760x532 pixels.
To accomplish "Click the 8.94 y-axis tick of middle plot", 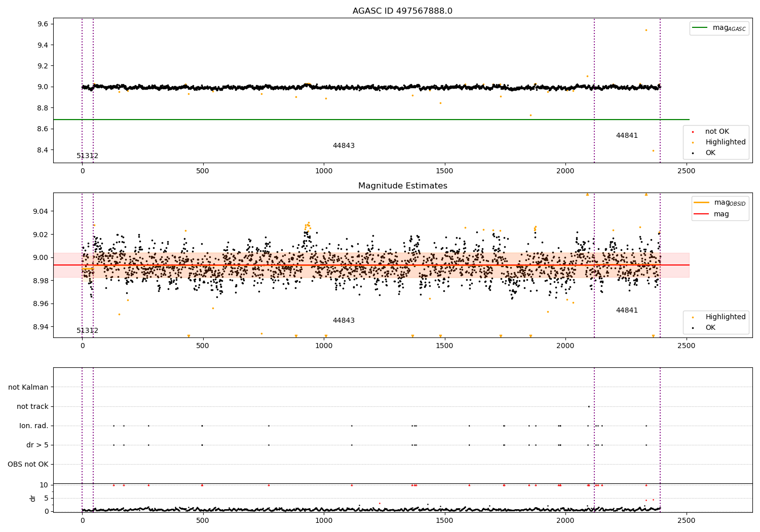I will click(41, 327).
